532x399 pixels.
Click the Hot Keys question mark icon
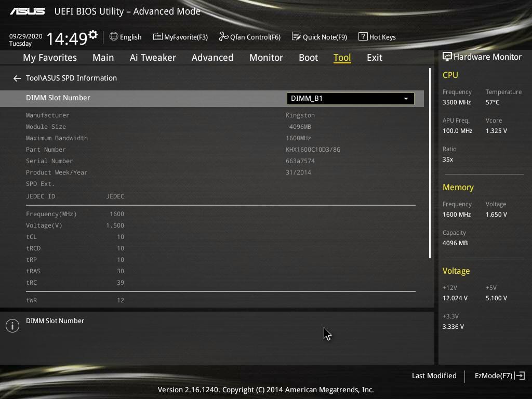363,36
